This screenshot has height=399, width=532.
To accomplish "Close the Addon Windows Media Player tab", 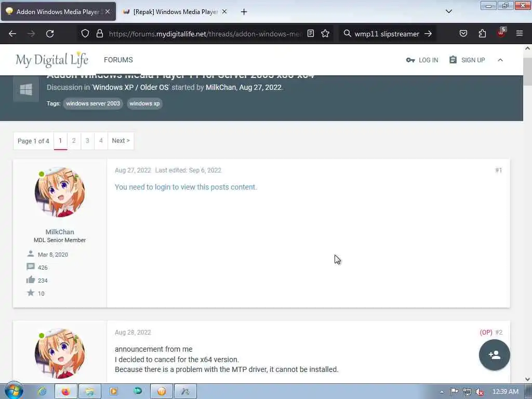I will 108,11.
